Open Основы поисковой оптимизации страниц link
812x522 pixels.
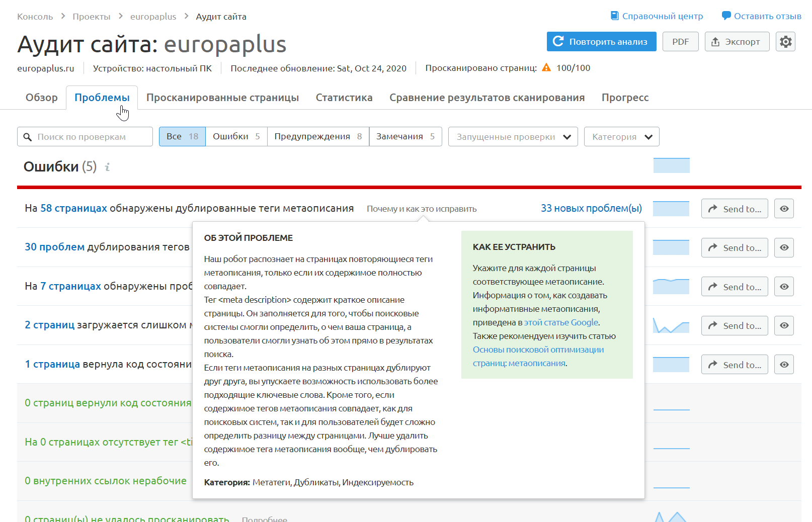(x=538, y=356)
